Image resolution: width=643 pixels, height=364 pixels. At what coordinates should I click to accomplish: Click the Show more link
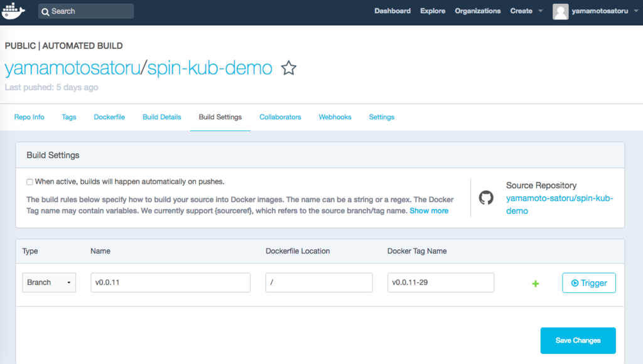coord(429,211)
